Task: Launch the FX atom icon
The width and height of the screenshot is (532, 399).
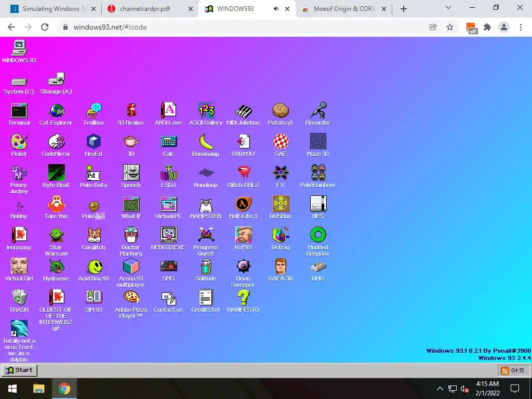Action: click(281, 177)
